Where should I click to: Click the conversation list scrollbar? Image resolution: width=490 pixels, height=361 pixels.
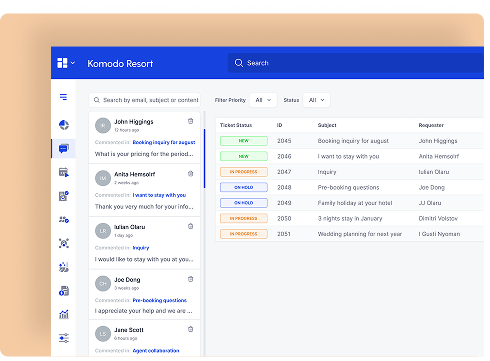(x=204, y=159)
